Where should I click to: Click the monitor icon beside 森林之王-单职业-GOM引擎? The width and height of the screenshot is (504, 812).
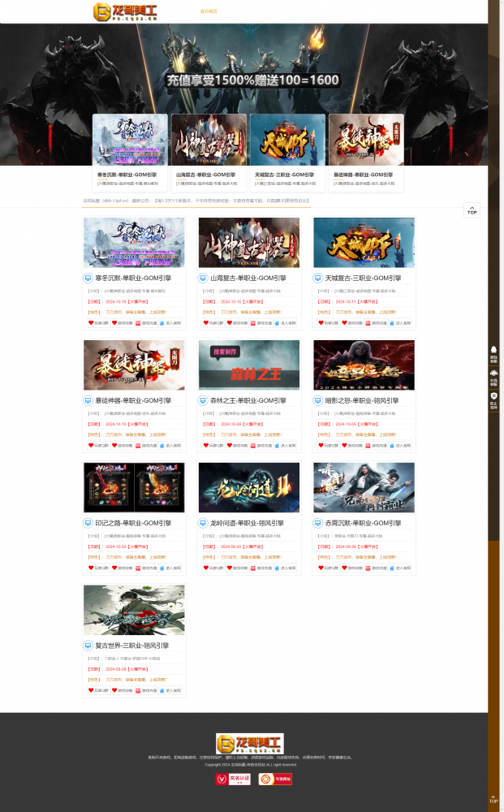tap(203, 400)
